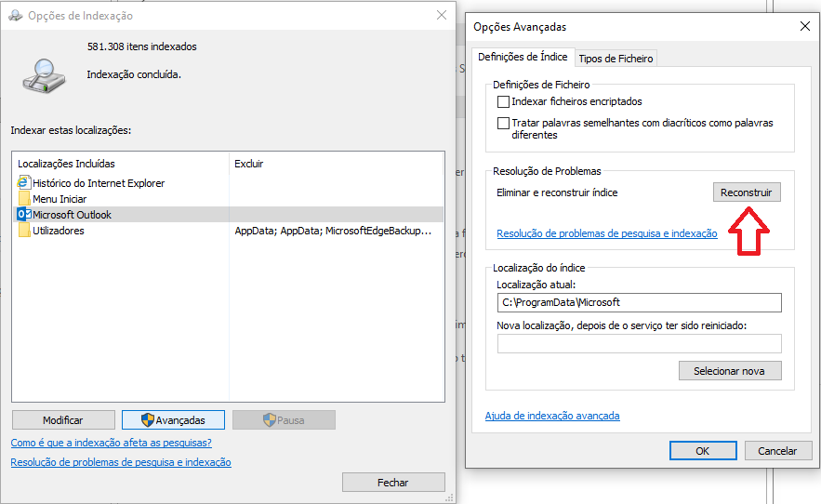Open Como é que a indexação afeta link
The image size is (821, 504).
111,443
